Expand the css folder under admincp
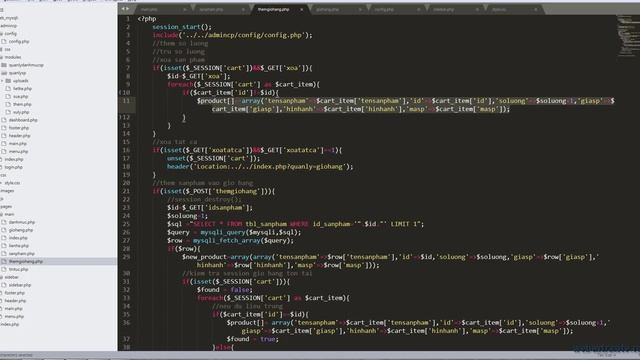Image resolution: width=640 pixels, height=360 pixels. coord(7,49)
